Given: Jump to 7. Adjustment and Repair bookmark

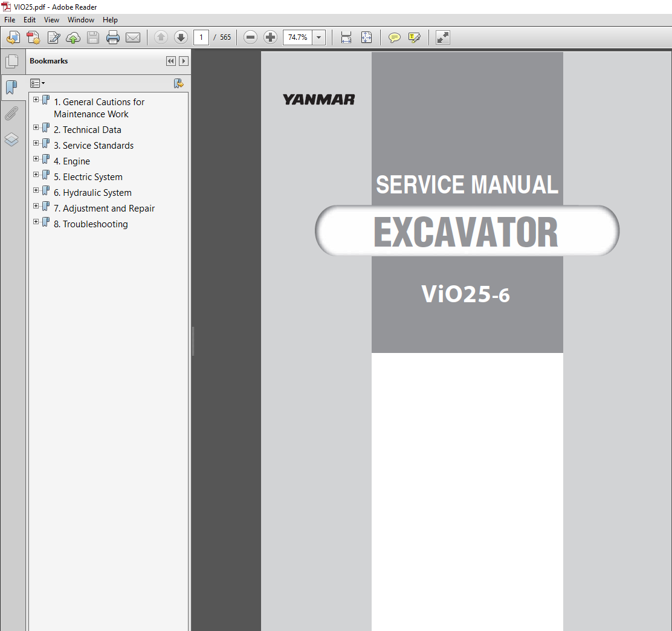Looking at the screenshot, I should 104,209.
